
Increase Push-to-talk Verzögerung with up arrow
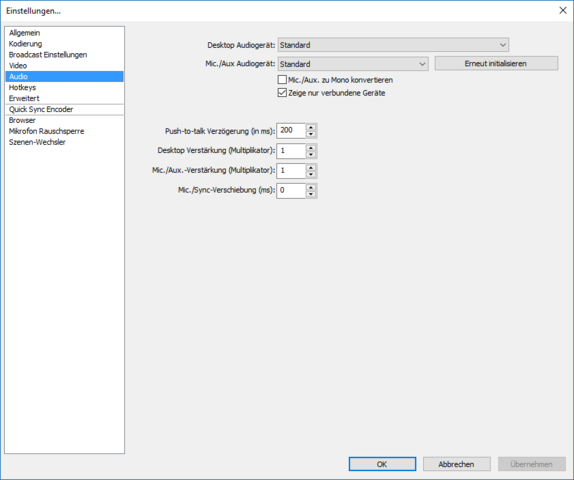pos(311,127)
